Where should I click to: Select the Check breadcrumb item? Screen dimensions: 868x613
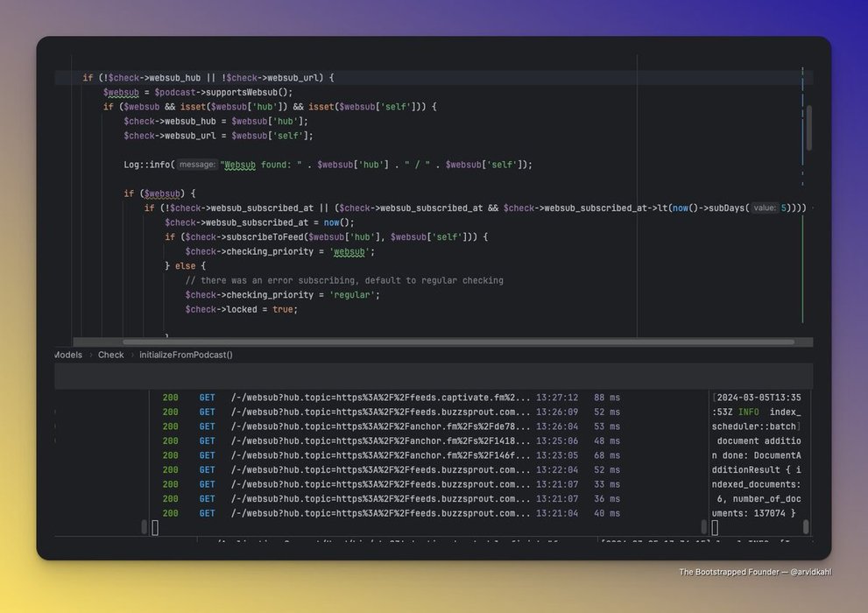110,355
